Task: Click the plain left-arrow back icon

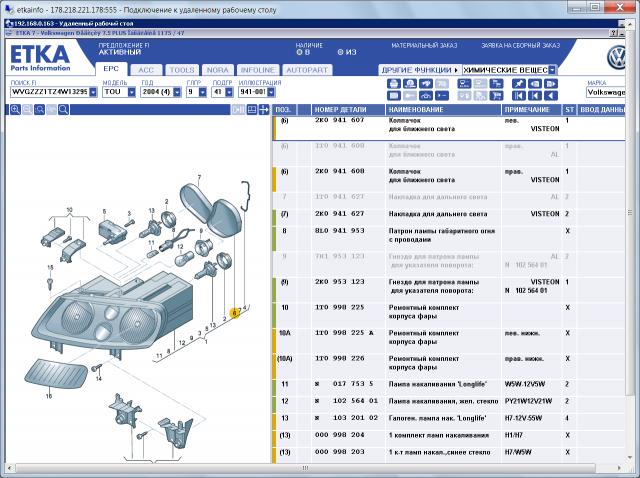Action: point(551,96)
